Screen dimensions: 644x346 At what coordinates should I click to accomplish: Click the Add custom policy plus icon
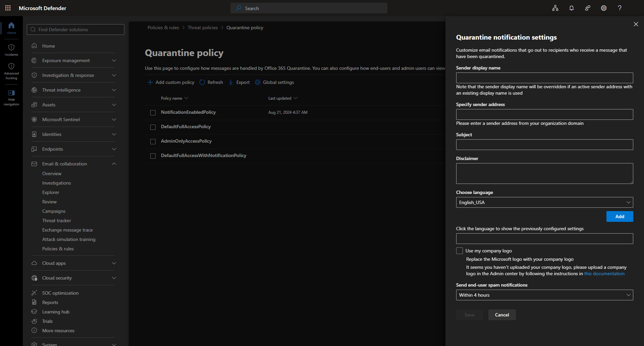point(150,82)
